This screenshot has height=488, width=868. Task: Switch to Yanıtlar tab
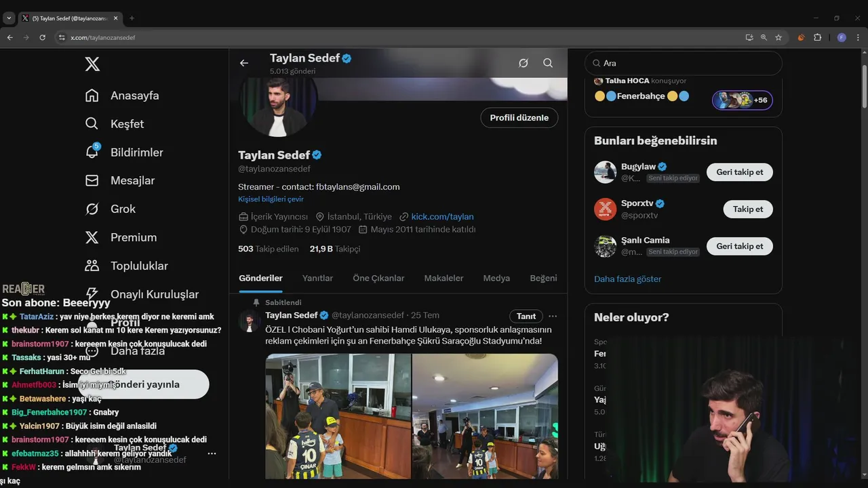tap(317, 279)
